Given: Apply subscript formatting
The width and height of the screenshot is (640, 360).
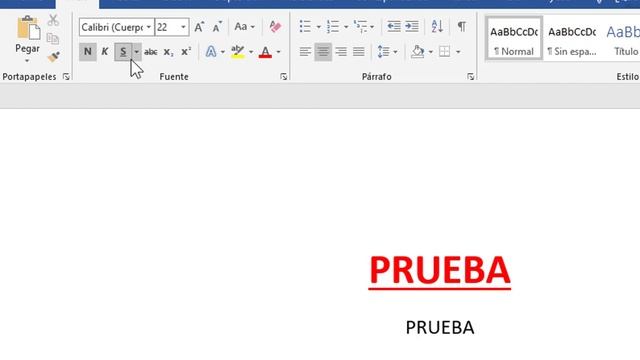Looking at the screenshot, I should (x=168, y=52).
